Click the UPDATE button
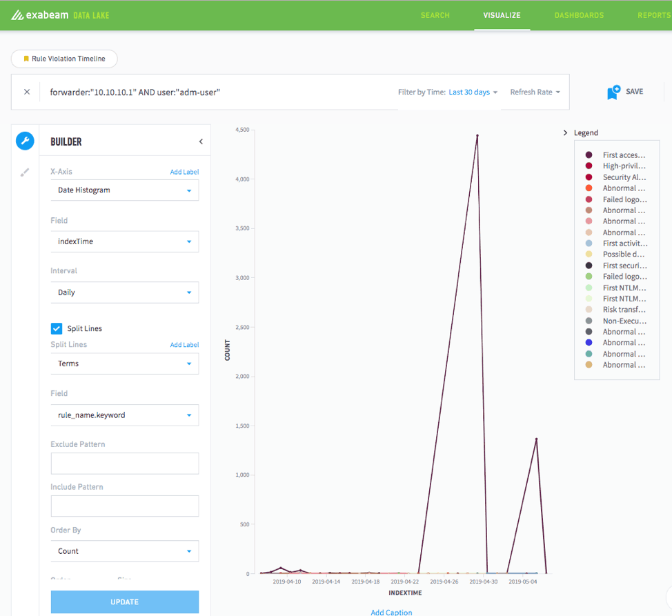 click(x=124, y=602)
